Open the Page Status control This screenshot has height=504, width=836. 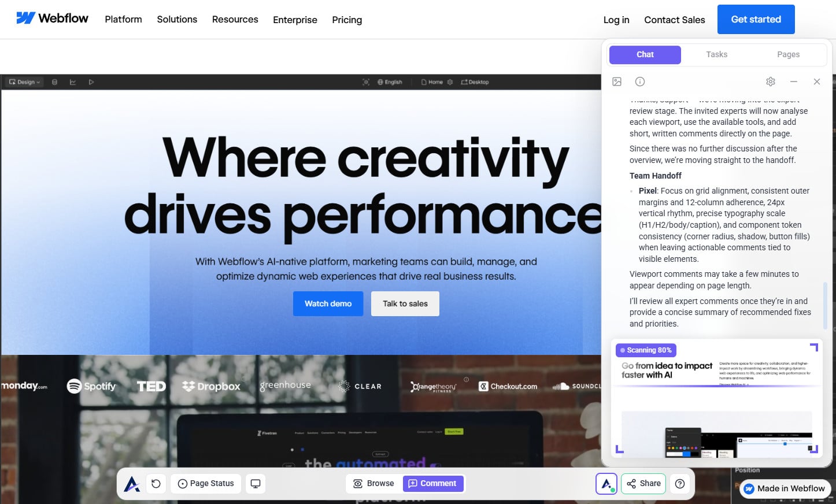pyautogui.click(x=206, y=484)
